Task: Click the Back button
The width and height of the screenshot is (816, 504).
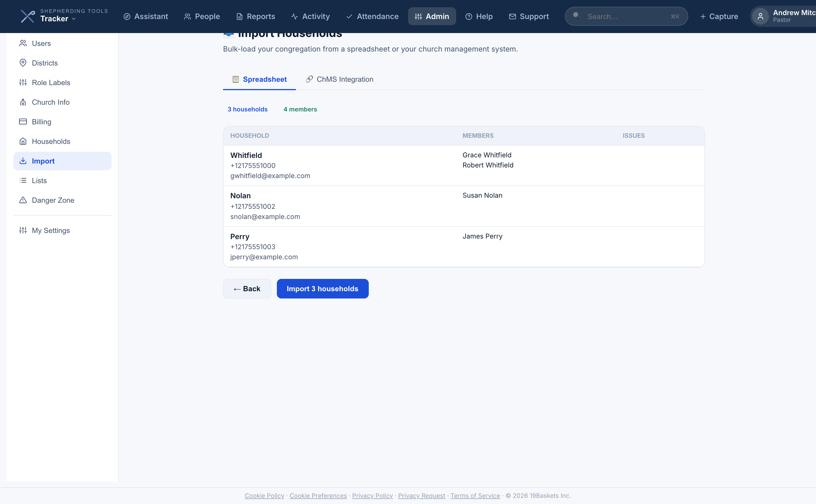Action: tap(247, 289)
